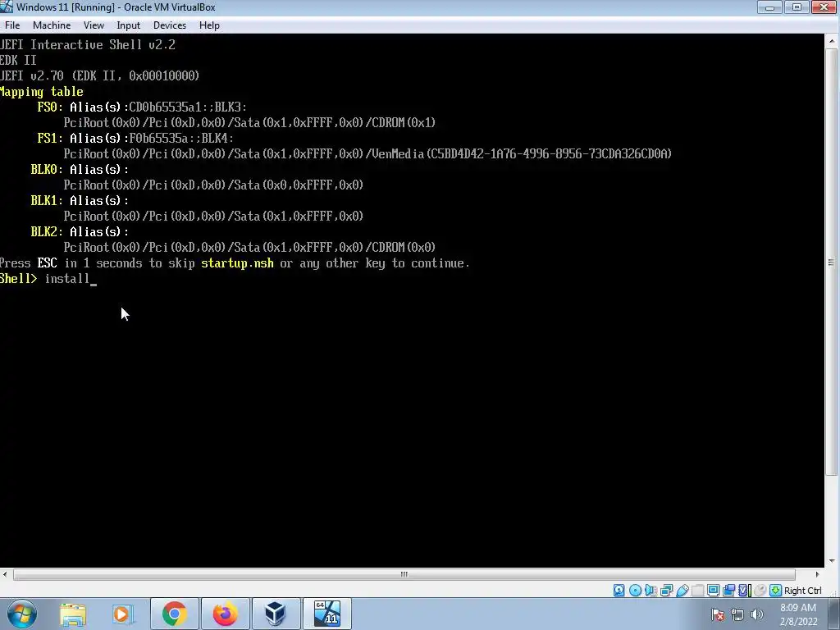840x630 pixels.
Task: Click the Windows 11 VM taskbar icon
Action: (327, 614)
